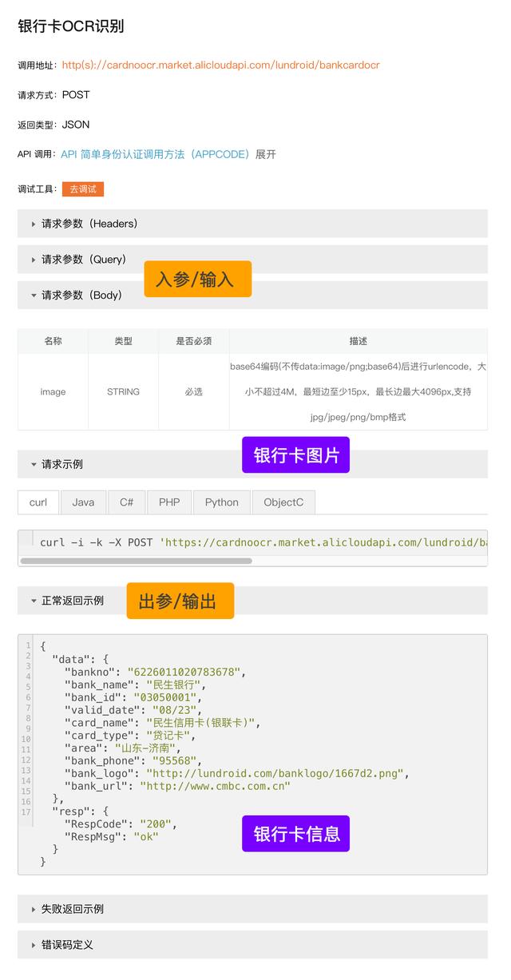Screen dimensions: 511x980
Task: Collapse the 正常返回示例 section
Action: (72, 601)
